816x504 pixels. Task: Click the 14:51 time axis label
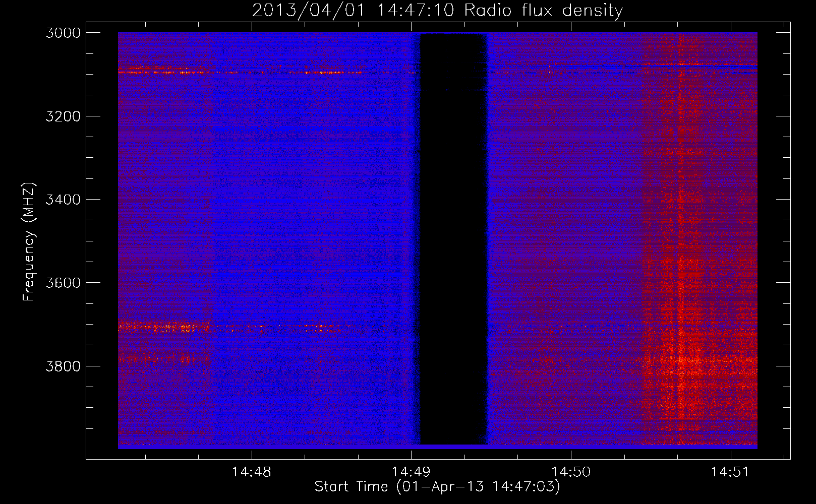(x=730, y=472)
